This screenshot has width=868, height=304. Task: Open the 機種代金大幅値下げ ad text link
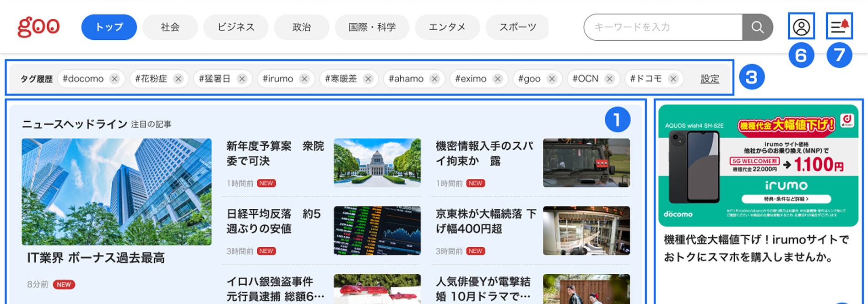pyautogui.click(x=756, y=248)
